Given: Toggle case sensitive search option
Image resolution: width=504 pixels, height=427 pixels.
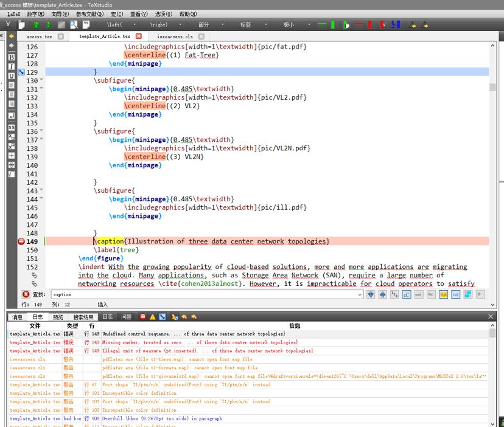Looking at the screenshot, I should 406,294.
